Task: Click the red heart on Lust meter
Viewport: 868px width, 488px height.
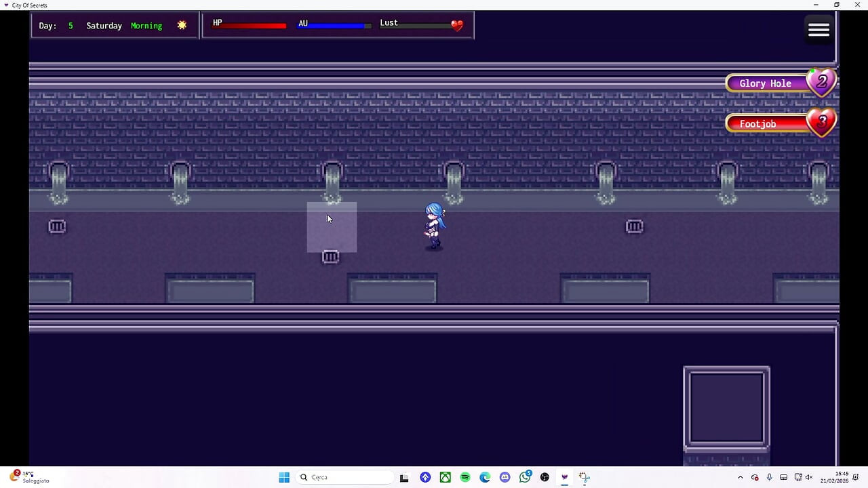Action: [457, 26]
